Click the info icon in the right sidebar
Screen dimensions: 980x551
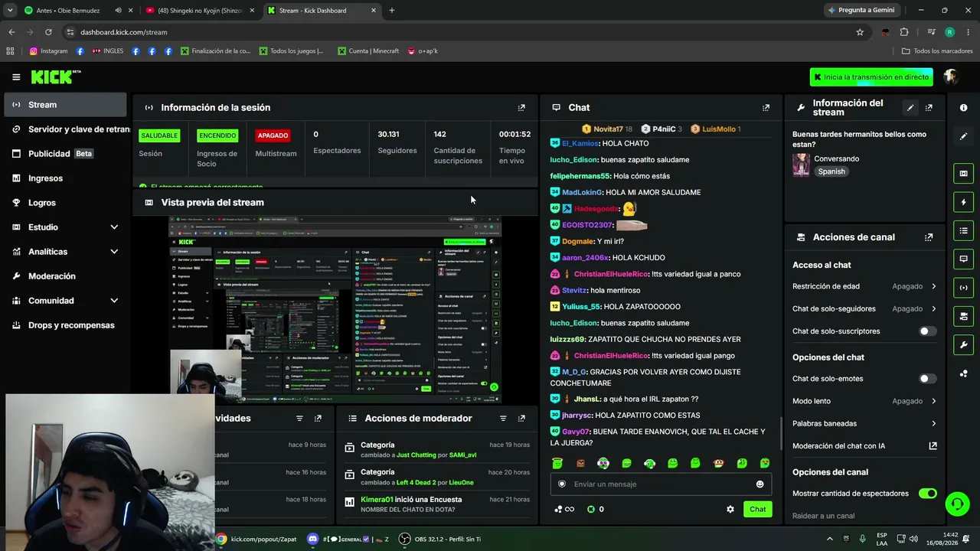964,108
